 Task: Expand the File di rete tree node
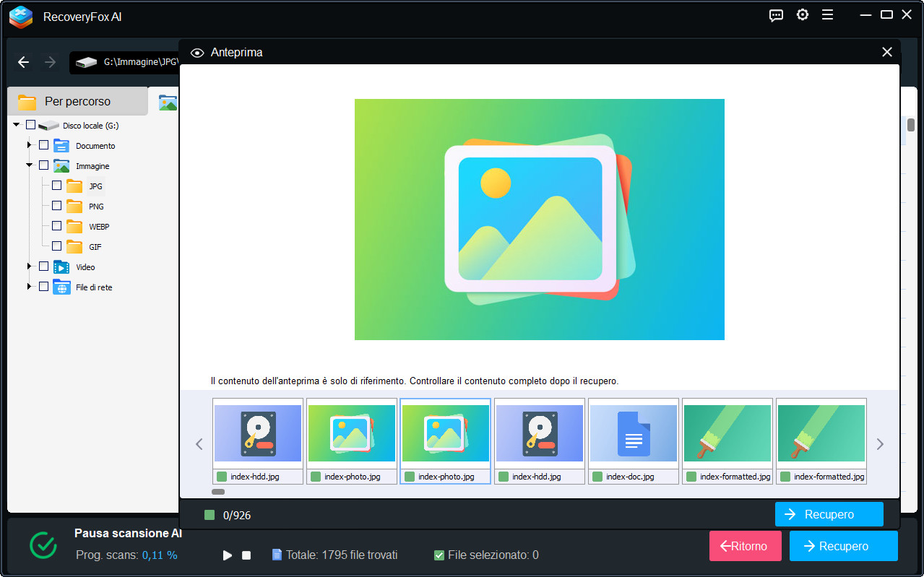30,287
